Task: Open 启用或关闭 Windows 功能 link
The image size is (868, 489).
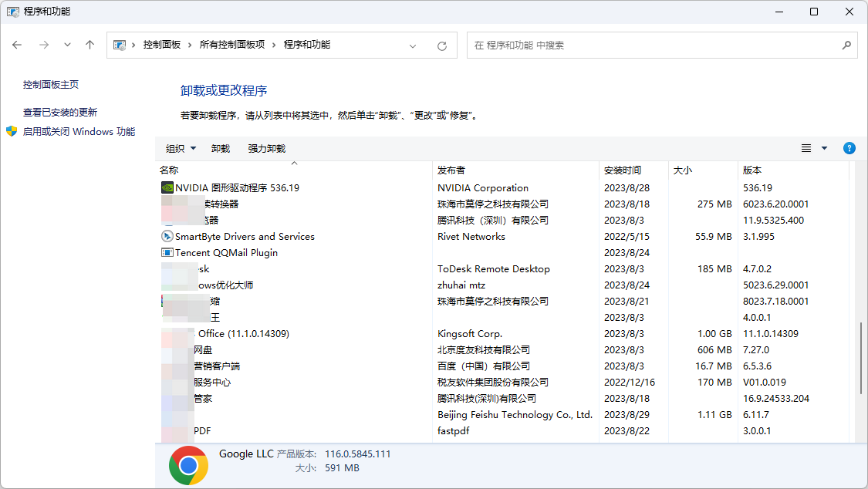Action: (79, 132)
